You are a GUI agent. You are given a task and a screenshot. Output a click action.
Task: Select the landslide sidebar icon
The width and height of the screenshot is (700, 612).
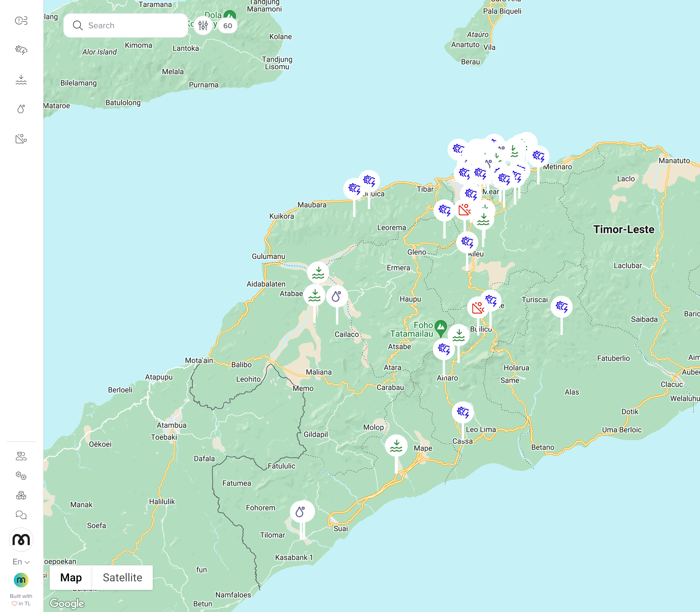pyautogui.click(x=21, y=139)
